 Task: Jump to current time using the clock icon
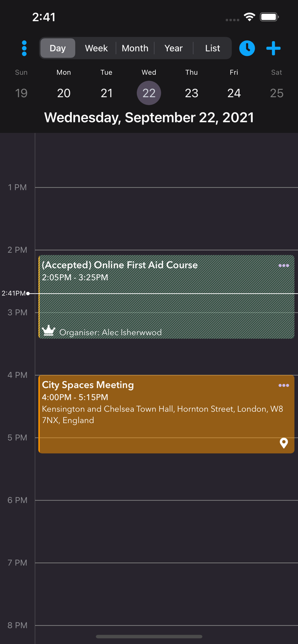[247, 48]
